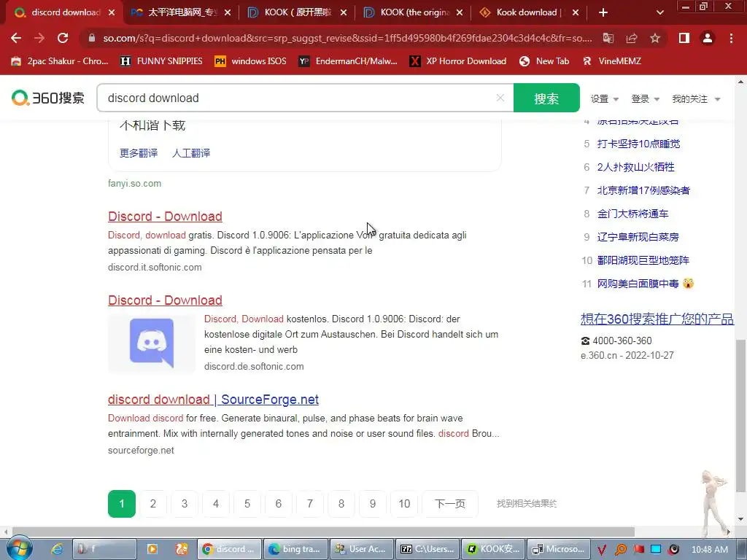Open VineMEMZ bookmark
Screen dimensions: 747x560
pyautogui.click(x=612, y=61)
